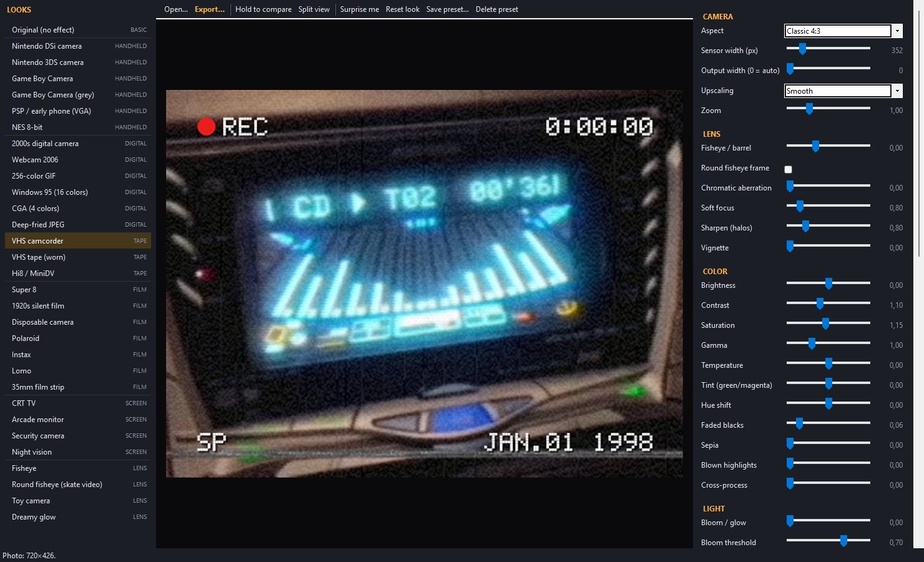The image size is (924, 562).
Task: Select the VHS camcorder look
Action: (x=78, y=241)
